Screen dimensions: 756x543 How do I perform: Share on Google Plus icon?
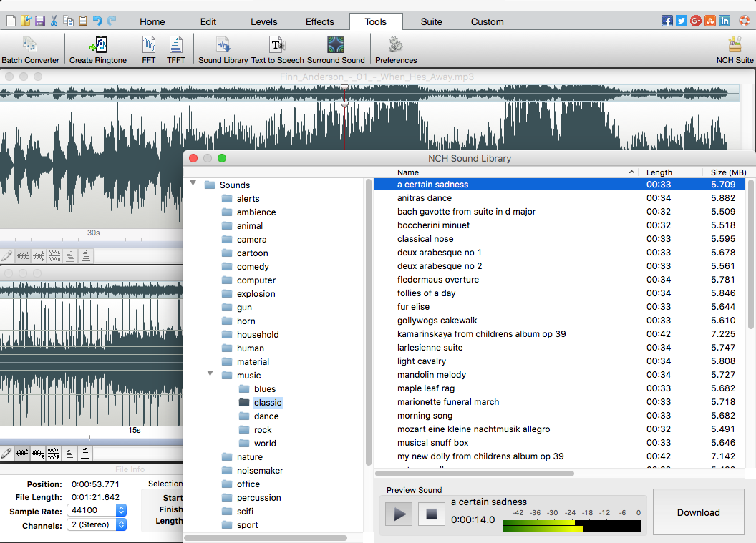coord(696,21)
